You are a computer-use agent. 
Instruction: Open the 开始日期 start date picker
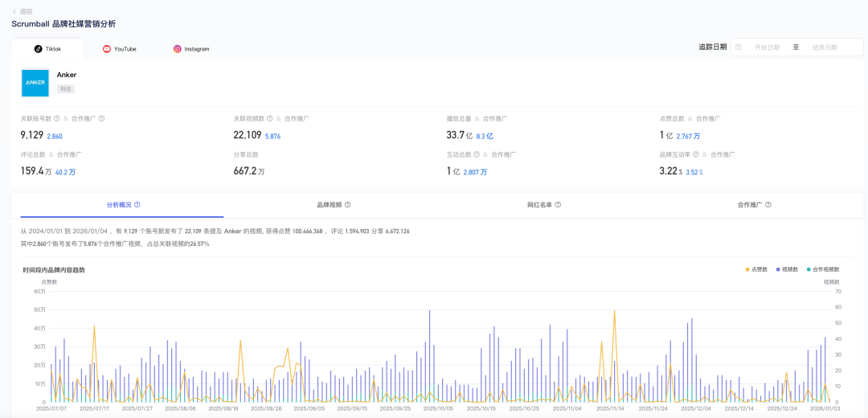tap(767, 47)
